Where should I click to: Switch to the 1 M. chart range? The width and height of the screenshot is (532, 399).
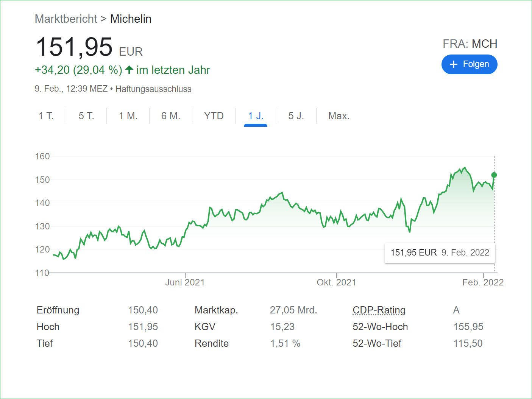(x=128, y=116)
